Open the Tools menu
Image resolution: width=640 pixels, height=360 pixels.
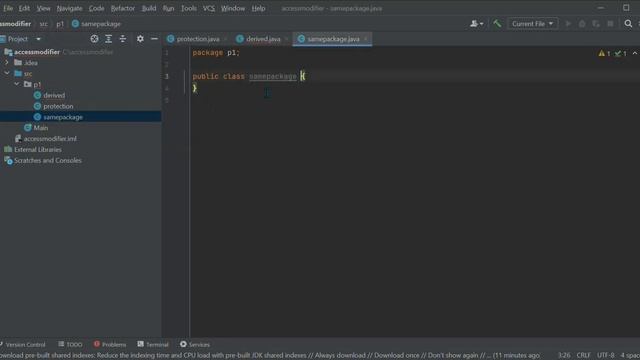pyautogui.click(x=189, y=8)
